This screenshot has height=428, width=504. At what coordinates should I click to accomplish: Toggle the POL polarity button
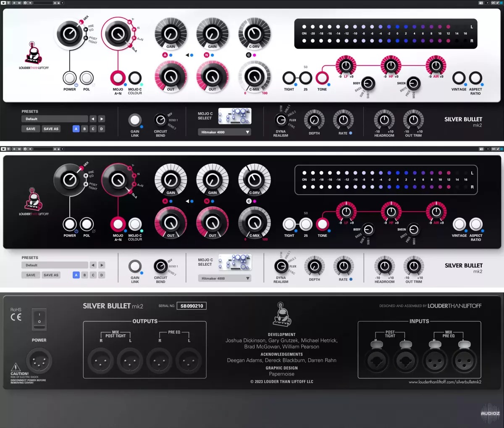coord(87,78)
